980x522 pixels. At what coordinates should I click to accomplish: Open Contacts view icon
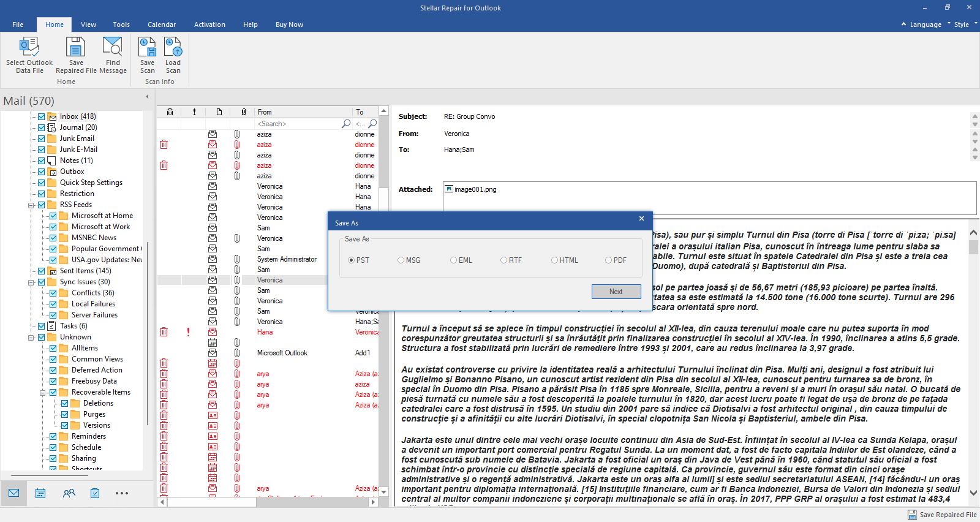pos(69,493)
